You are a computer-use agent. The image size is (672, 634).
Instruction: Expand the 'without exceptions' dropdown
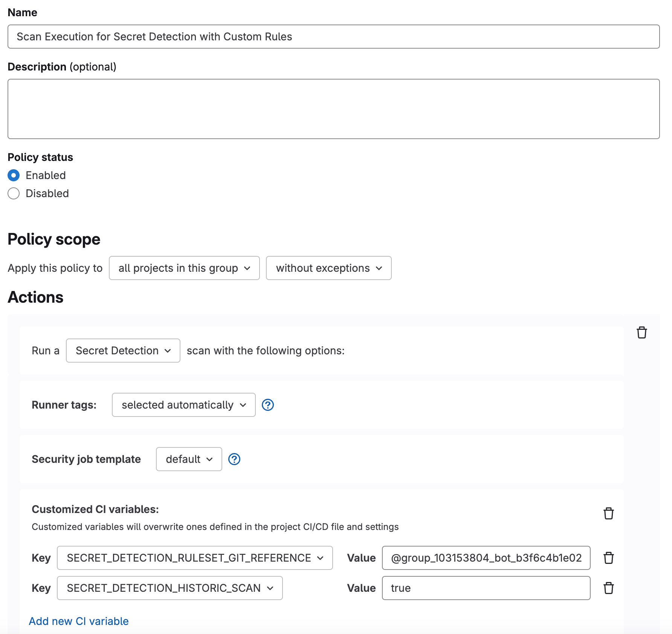click(x=328, y=268)
